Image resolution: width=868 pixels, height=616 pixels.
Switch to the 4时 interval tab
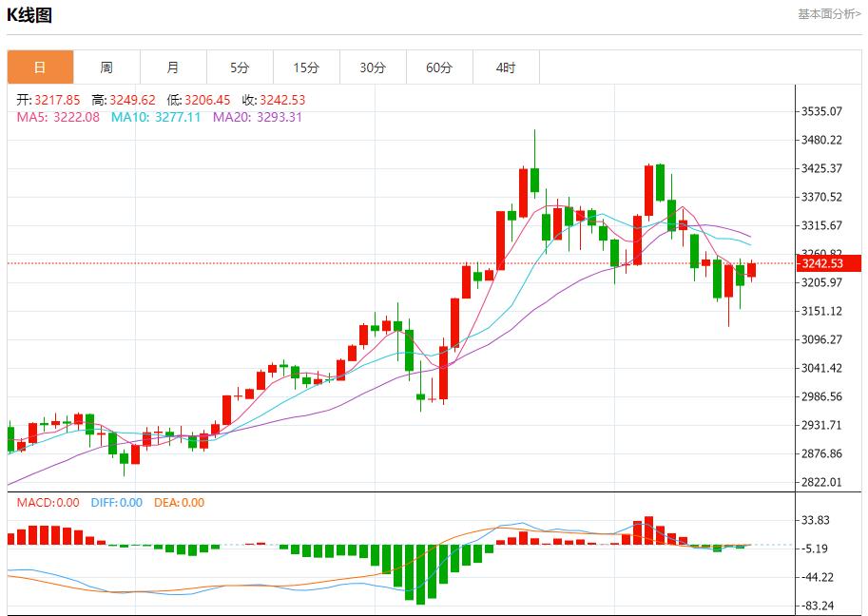[506, 67]
